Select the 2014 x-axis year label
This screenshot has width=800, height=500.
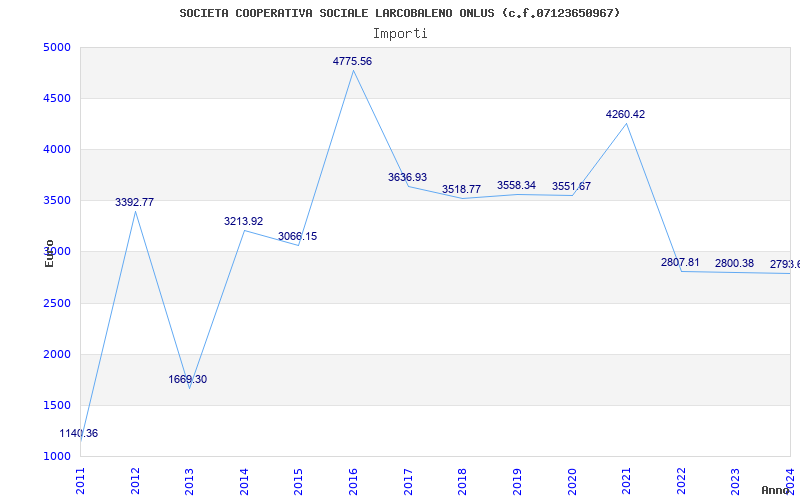244,481
